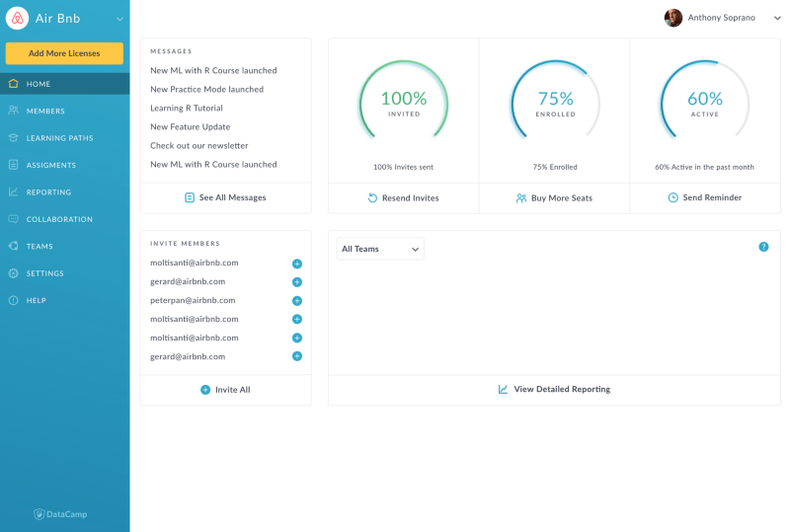The width and height of the screenshot is (790, 532).
Task: Click the 60% Active in the past month caption
Action: [x=704, y=167]
